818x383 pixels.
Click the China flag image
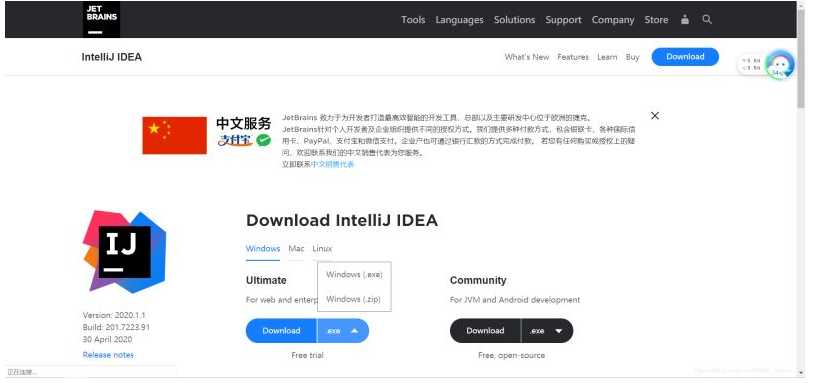[174, 135]
